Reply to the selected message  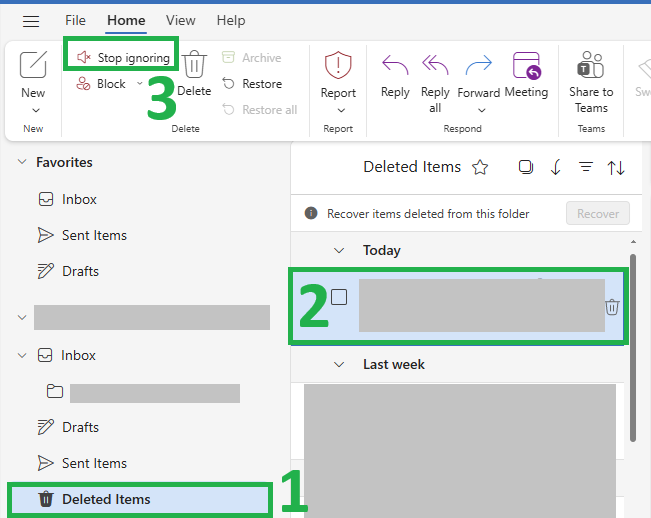click(x=395, y=77)
